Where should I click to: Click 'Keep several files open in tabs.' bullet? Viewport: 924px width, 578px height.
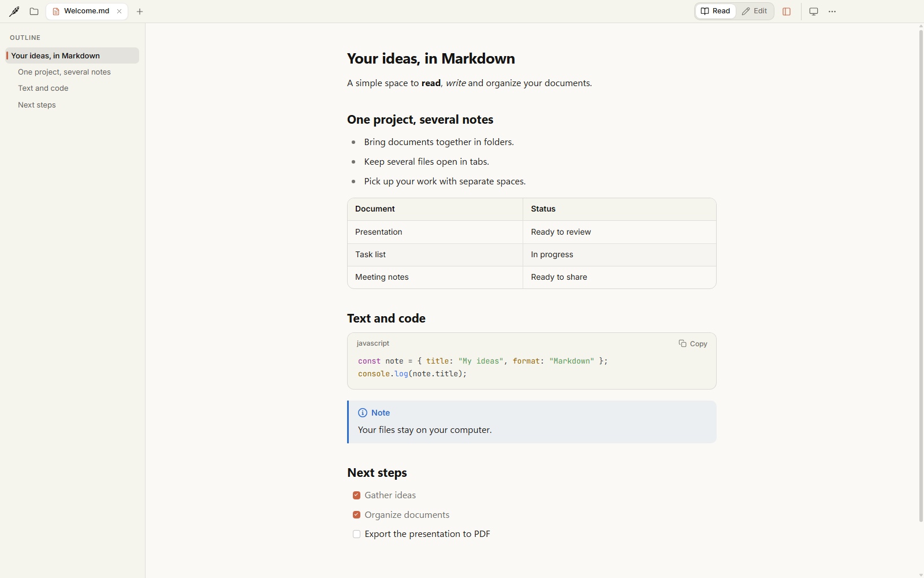pos(427,162)
